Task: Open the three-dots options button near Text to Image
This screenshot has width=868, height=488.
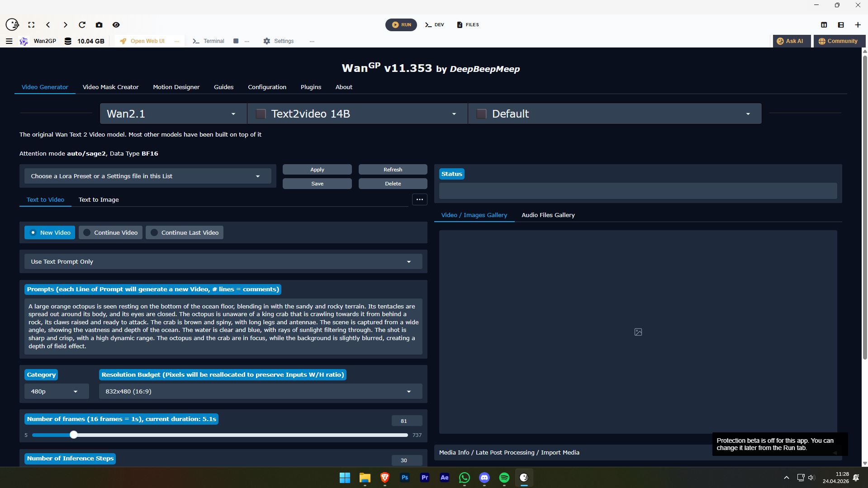Action: [x=420, y=199]
